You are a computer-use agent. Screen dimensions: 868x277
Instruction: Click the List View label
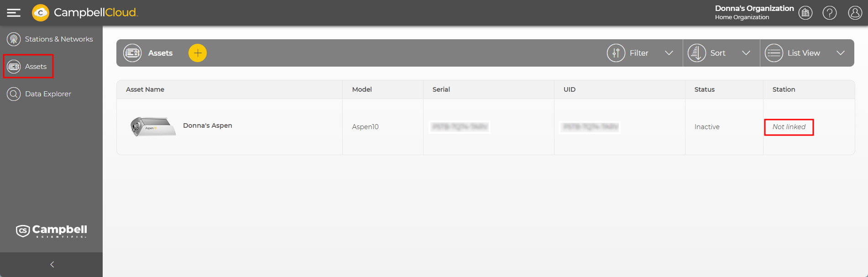tap(804, 53)
